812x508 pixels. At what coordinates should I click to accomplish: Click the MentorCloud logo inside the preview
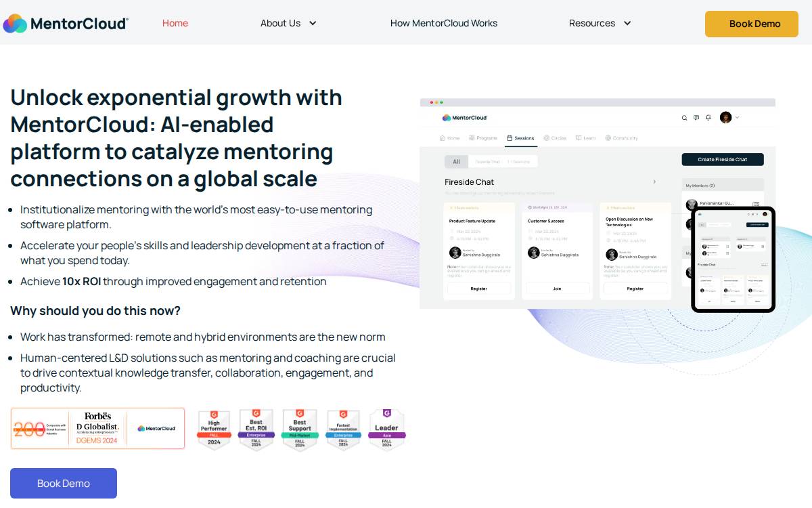465,118
